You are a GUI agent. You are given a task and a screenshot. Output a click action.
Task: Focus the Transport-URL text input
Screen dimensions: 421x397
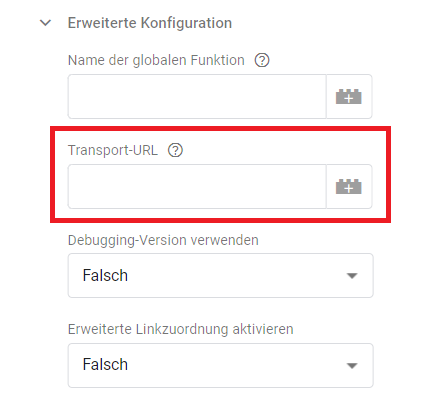[x=197, y=186]
